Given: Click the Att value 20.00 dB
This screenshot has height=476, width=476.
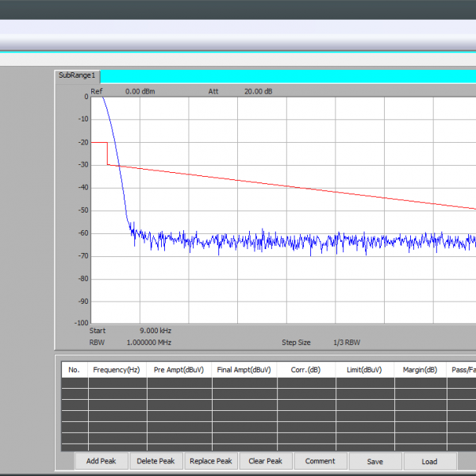Looking at the screenshot, I should [x=258, y=91].
